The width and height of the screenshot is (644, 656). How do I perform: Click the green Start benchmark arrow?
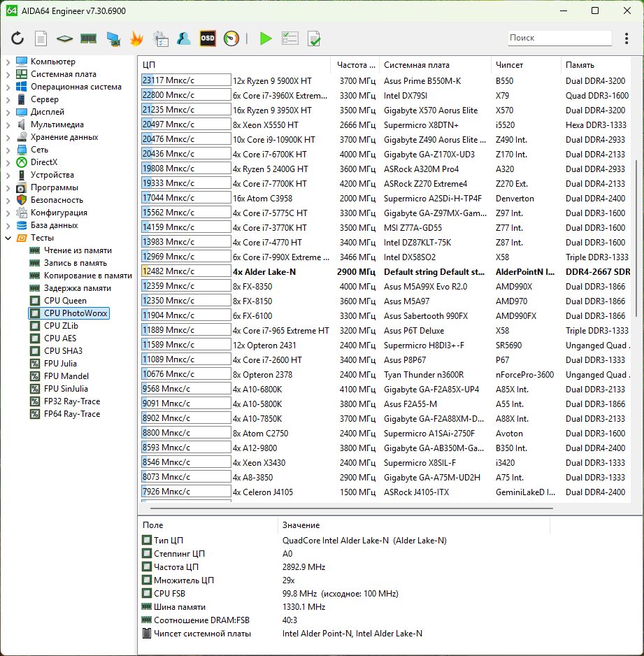(266, 38)
